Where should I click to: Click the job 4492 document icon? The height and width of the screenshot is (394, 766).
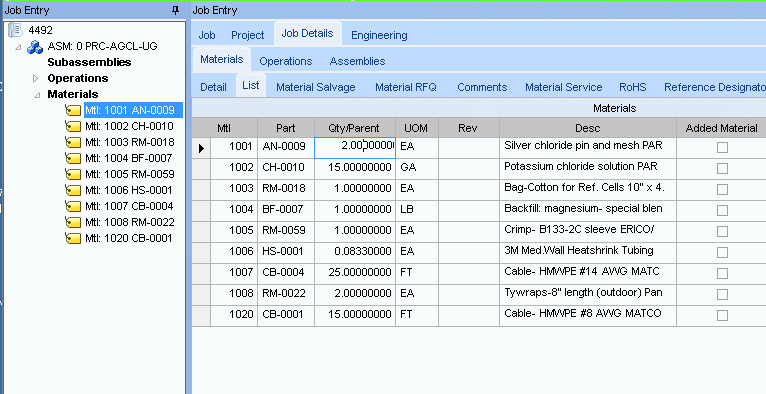point(15,30)
